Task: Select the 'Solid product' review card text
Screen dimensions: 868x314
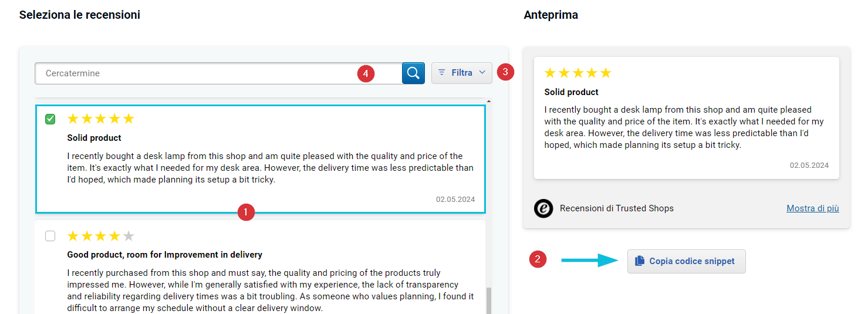Action: pos(270,168)
